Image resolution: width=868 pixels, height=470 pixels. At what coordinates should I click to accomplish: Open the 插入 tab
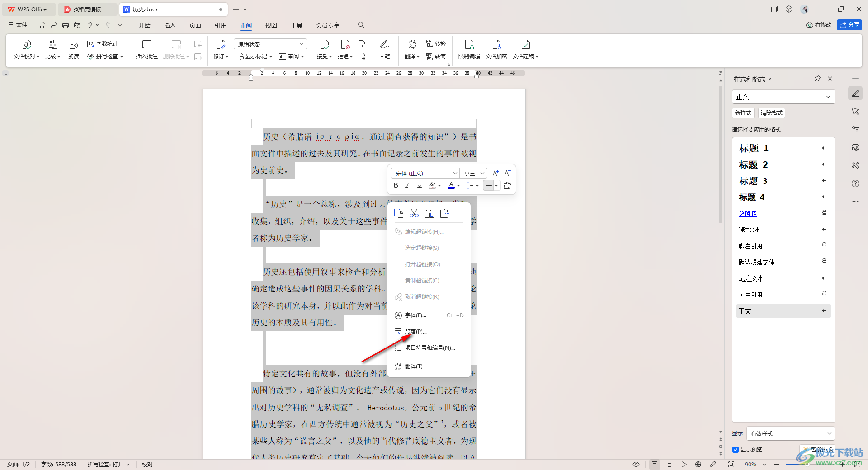click(x=170, y=25)
